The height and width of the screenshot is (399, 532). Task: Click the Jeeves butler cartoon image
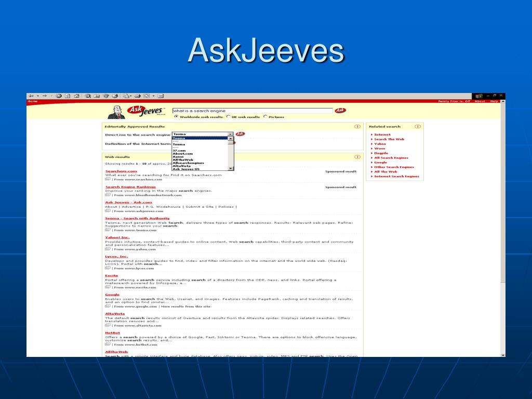point(116,112)
